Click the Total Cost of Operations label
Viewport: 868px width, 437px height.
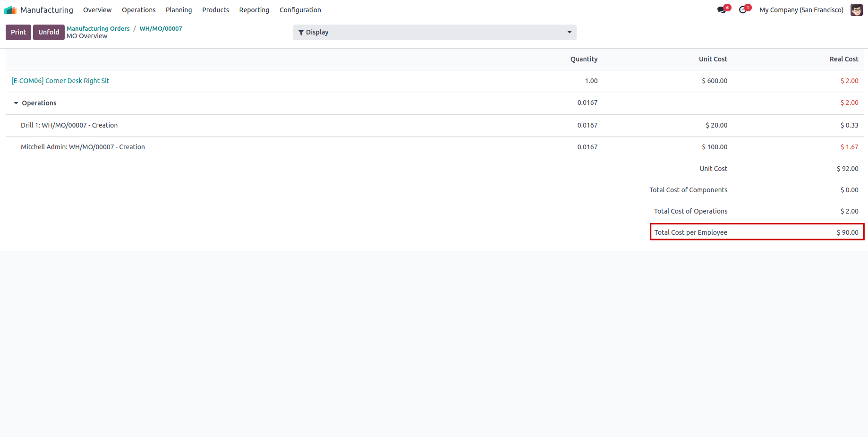coord(690,211)
